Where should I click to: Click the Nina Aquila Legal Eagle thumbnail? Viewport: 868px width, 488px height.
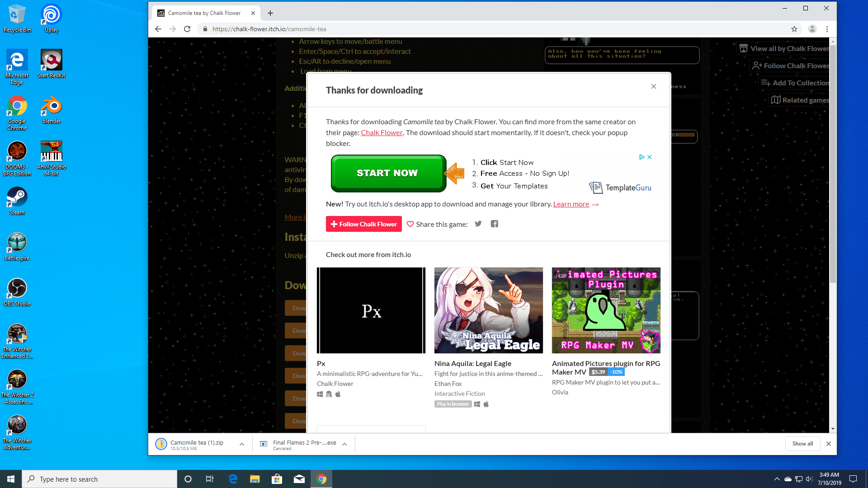(488, 310)
